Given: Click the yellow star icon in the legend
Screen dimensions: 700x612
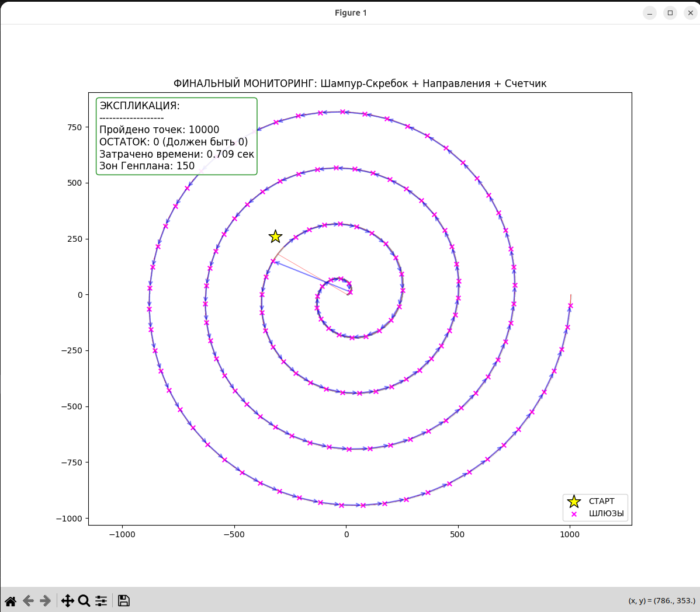Looking at the screenshot, I should click(x=574, y=502).
